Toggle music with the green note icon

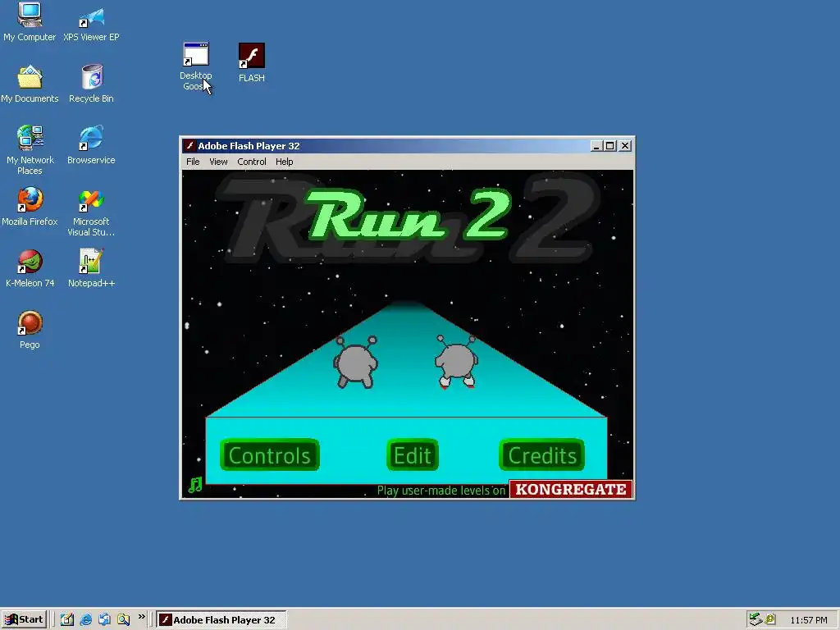[195, 485]
